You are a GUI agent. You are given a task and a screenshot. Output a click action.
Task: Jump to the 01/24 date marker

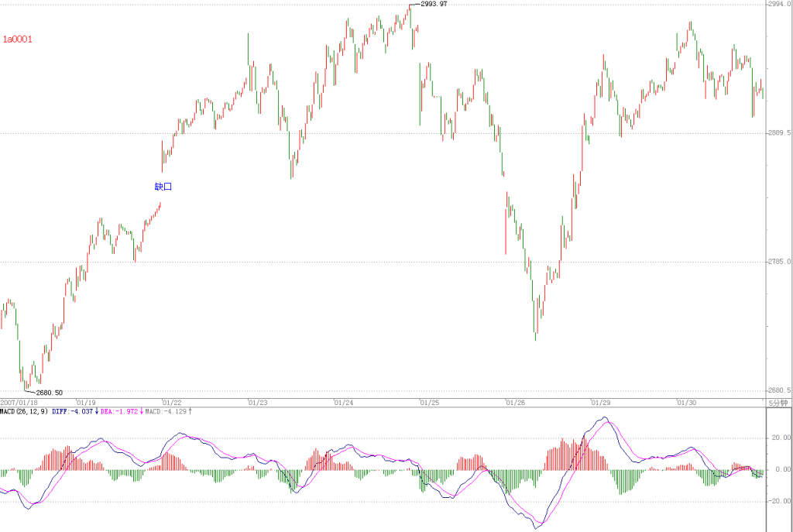tap(344, 403)
